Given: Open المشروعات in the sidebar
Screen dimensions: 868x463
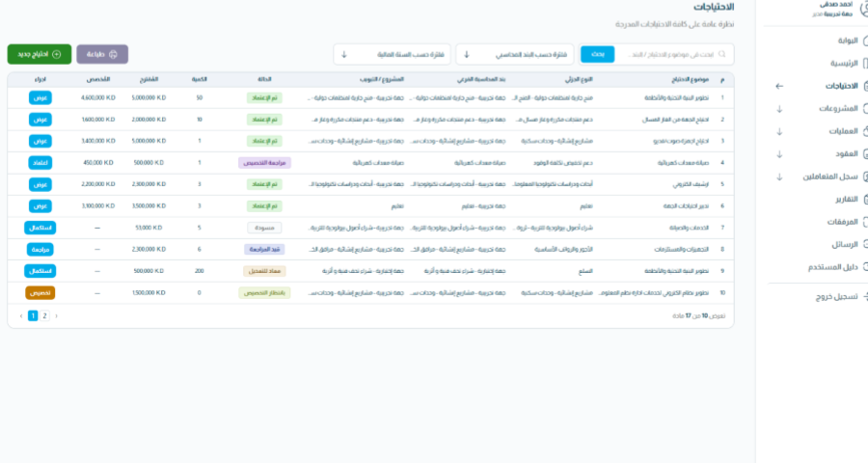Looking at the screenshot, I should tap(839, 109).
